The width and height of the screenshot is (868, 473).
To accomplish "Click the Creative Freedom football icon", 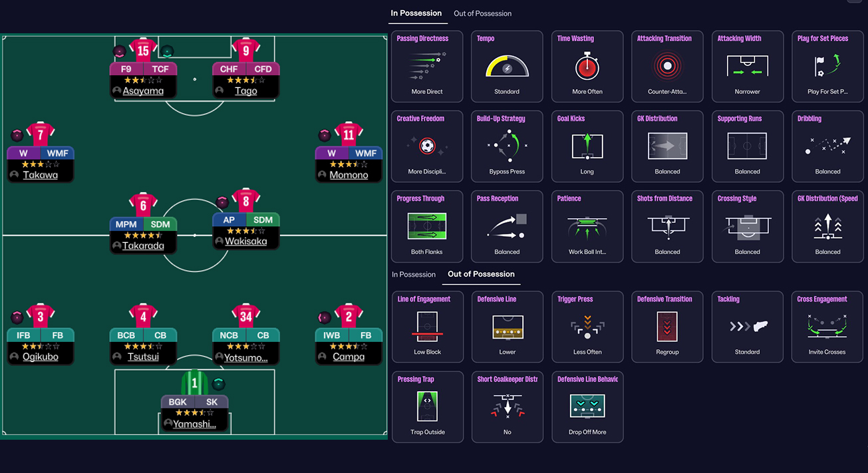I will 426,146.
